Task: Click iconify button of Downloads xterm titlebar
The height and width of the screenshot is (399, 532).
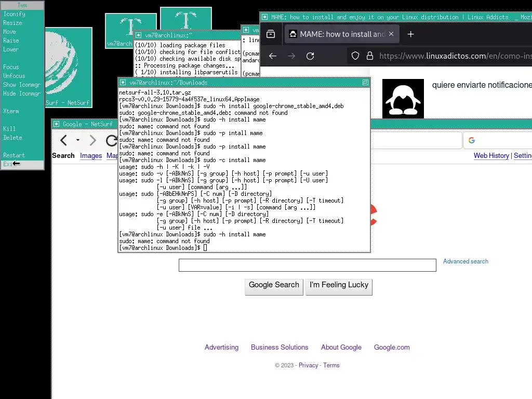Action: tap(123, 83)
